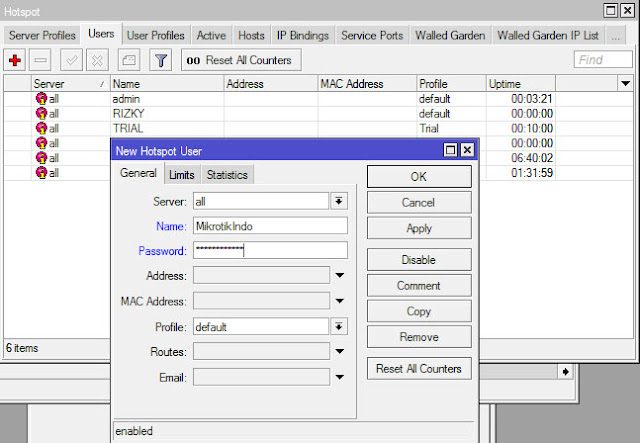
Task: Click the Comment button in dialog
Action: 419,285
